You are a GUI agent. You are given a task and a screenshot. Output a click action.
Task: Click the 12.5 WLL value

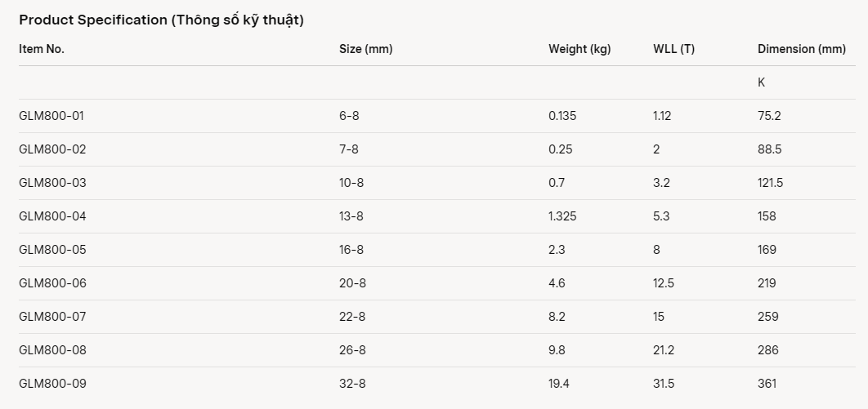[x=664, y=283]
